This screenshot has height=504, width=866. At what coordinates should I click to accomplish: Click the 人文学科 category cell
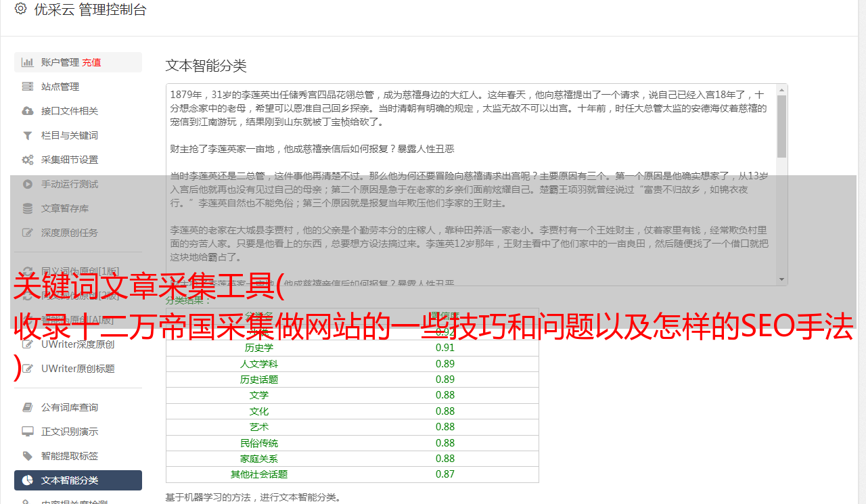259,364
